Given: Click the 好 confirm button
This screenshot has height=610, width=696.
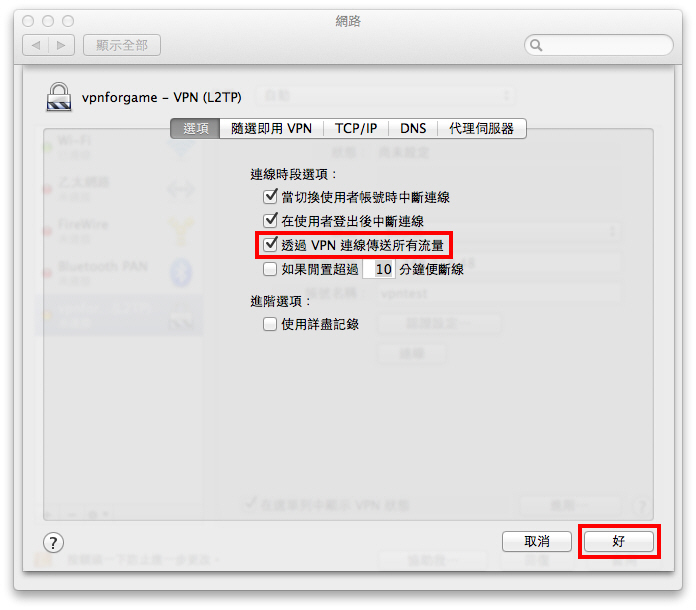Looking at the screenshot, I should click(619, 541).
